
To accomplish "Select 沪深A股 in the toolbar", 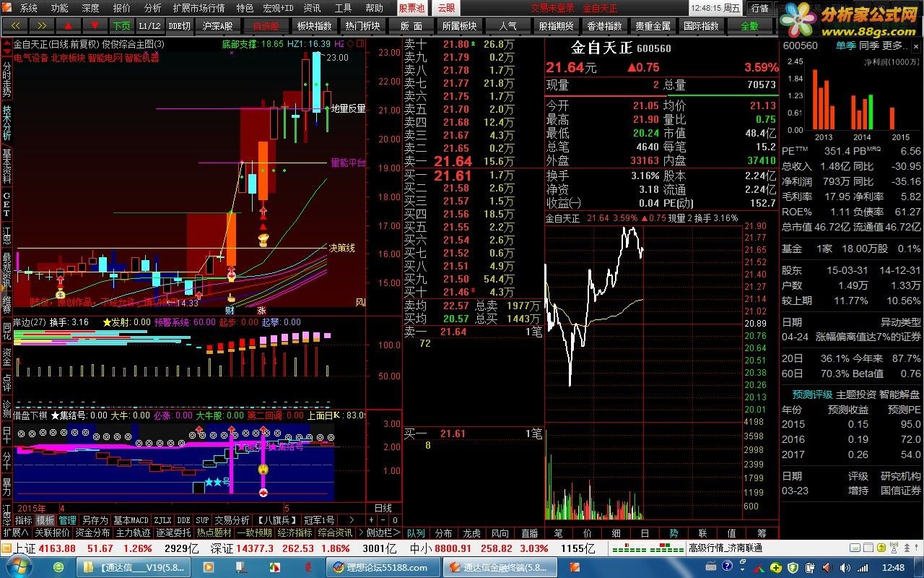I will [218, 25].
